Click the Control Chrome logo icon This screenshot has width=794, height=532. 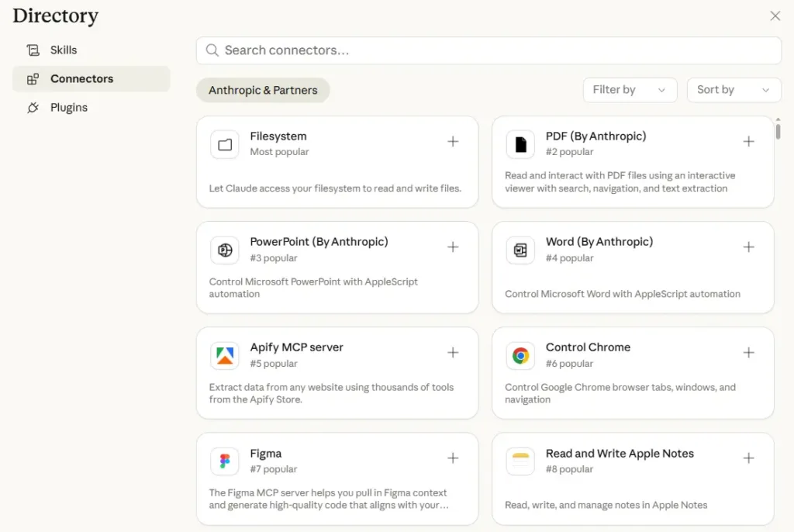point(520,355)
